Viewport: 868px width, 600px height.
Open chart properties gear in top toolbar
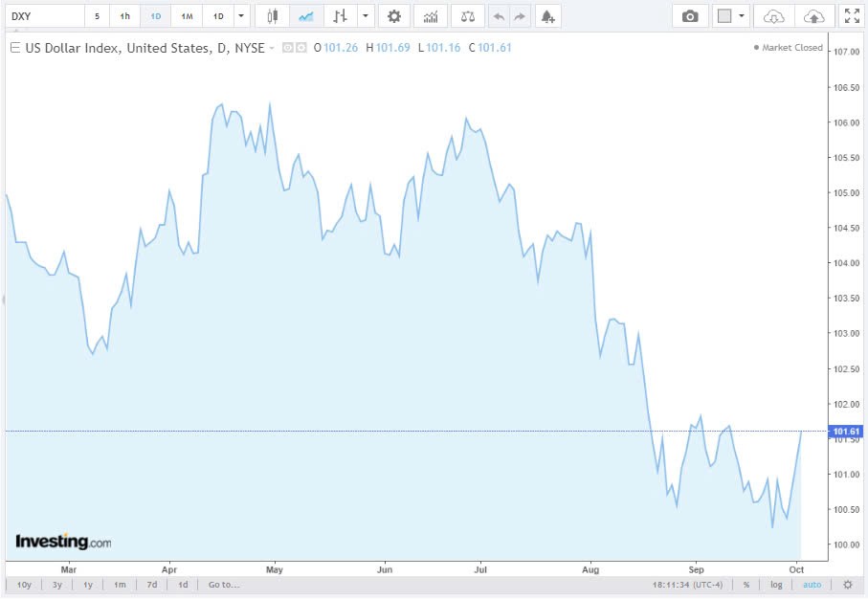(x=393, y=16)
